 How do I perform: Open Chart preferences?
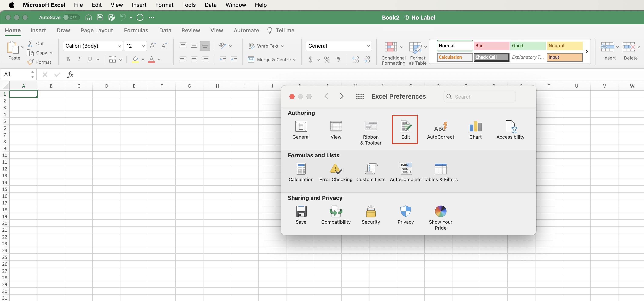point(475,130)
